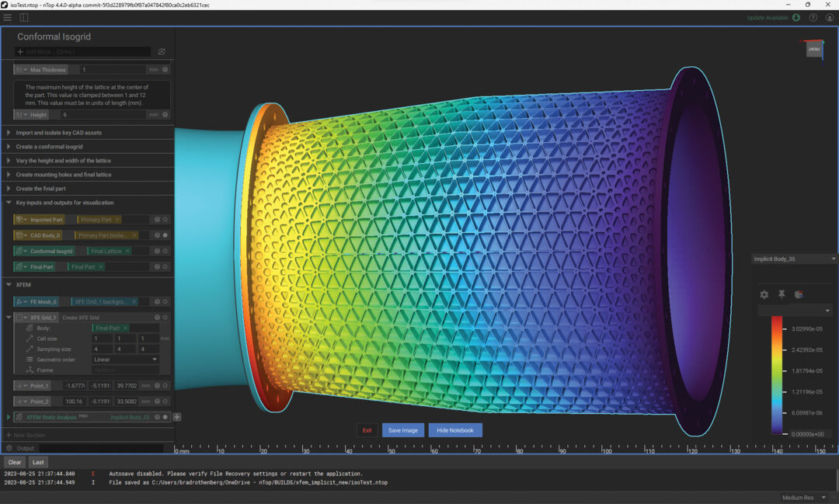This screenshot has width=839, height=504.
Task: Open the Implicit Body_35 dropdown
Action: point(832,259)
